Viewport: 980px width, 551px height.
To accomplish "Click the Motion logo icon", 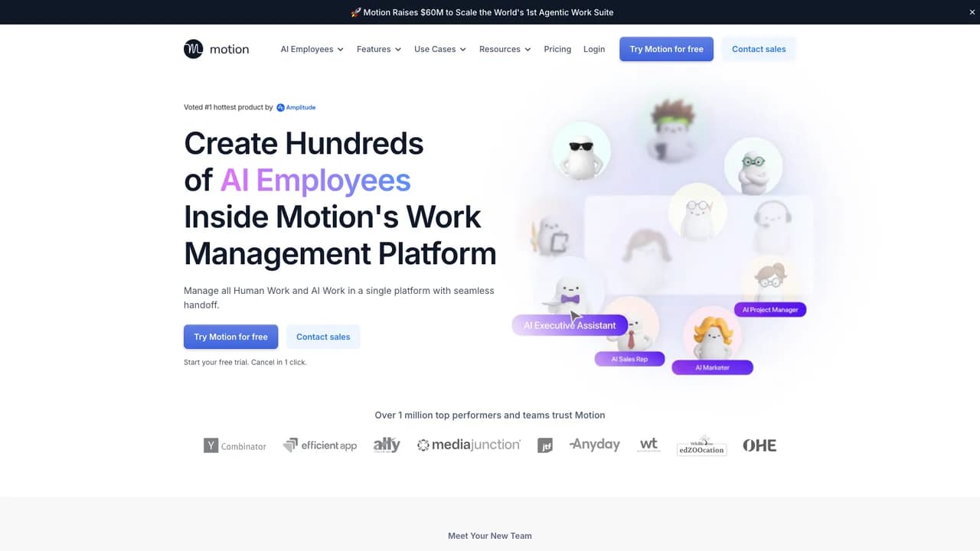I will coord(194,49).
